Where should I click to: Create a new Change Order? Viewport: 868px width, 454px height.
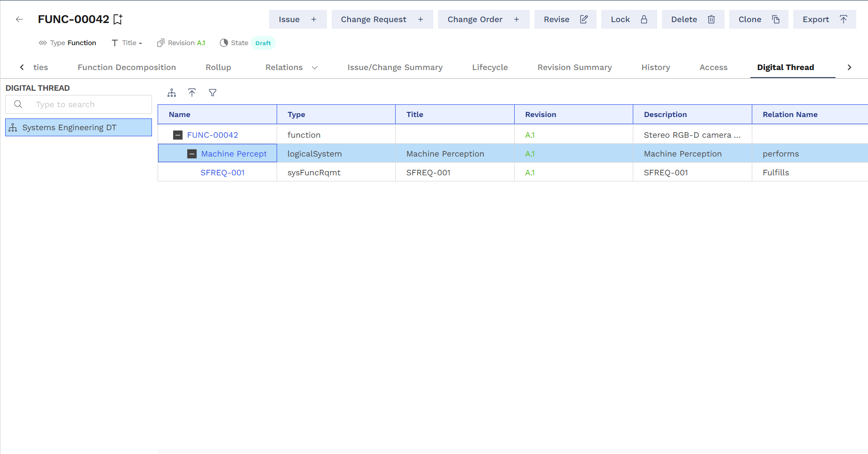pos(484,19)
